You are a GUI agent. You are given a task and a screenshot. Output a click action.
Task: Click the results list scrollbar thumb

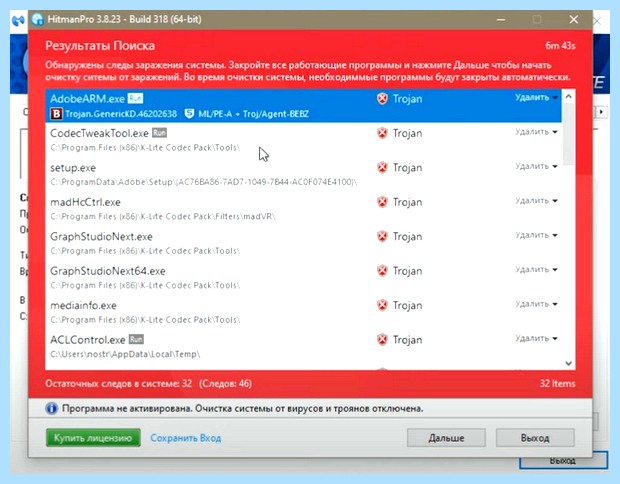click(569, 134)
